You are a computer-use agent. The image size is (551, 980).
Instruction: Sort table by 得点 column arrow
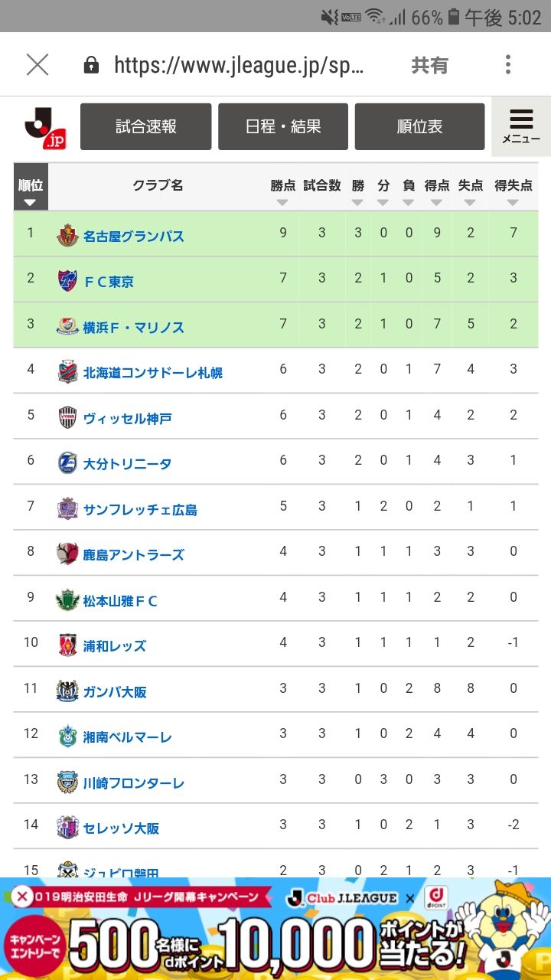[436, 202]
